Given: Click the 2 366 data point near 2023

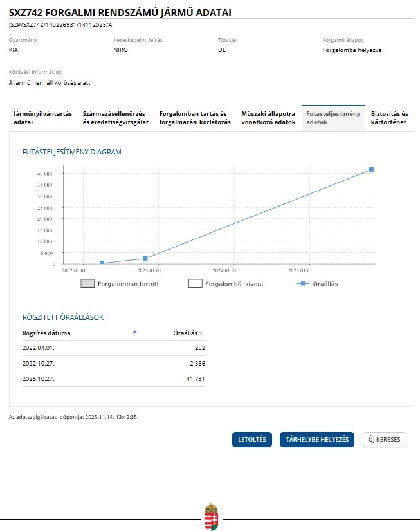Looking at the screenshot, I should [145, 259].
